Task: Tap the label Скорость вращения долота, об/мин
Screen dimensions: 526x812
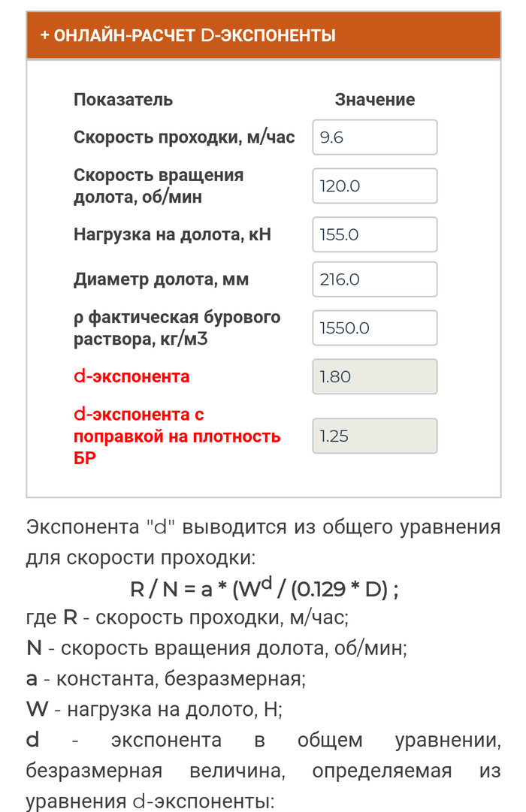Action: click(159, 186)
